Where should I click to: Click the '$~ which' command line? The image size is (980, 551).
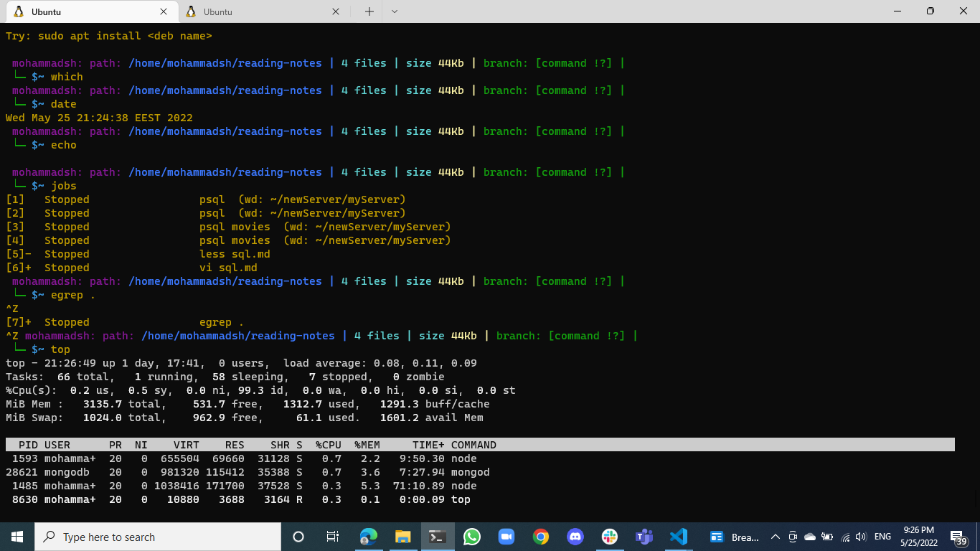point(48,77)
